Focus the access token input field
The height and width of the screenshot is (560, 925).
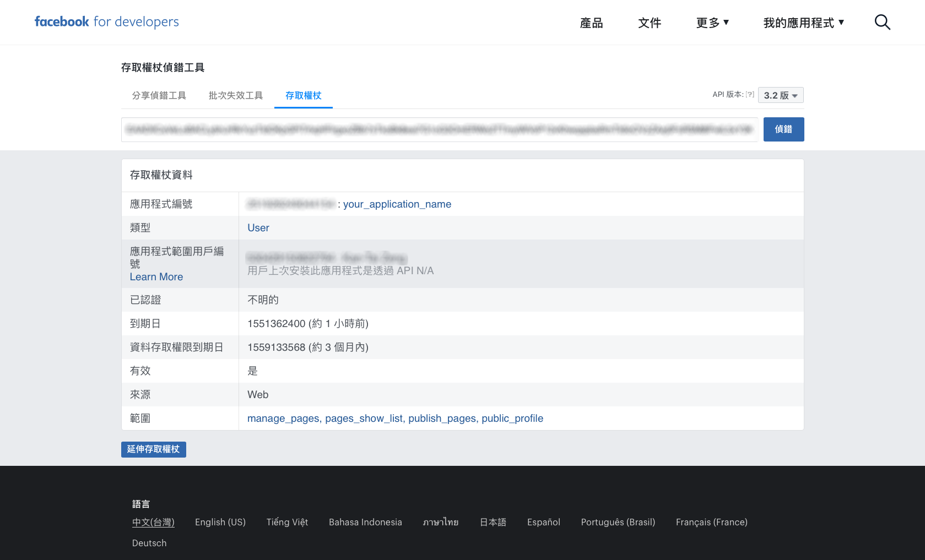[440, 129]
